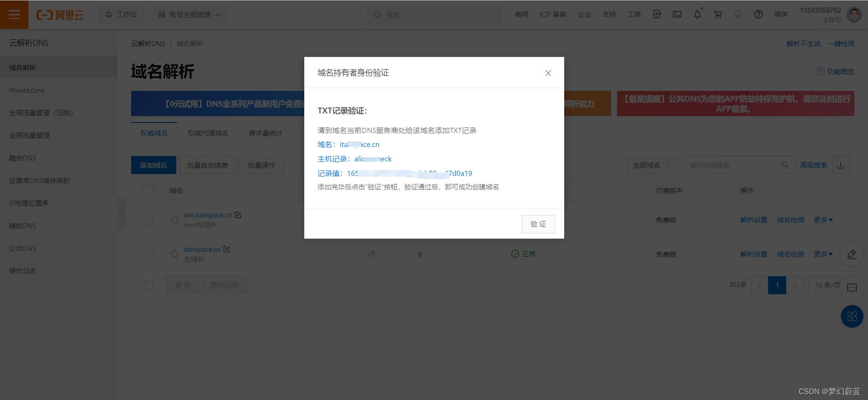The image size is (868, 400).
Task: Expand the 全部域名 filter dropdown
Action: (x=652, y=165)
